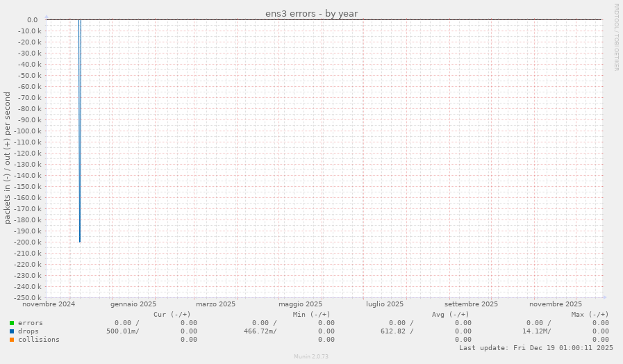Click the drops minimum value '466.72m/'
623x364 pixels.
point(260,331)
